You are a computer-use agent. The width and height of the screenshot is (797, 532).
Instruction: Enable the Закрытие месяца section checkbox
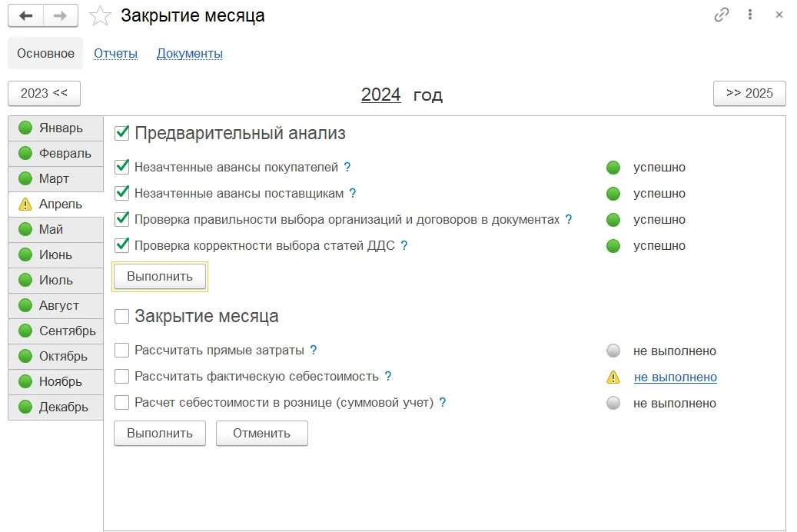[122, 316]
